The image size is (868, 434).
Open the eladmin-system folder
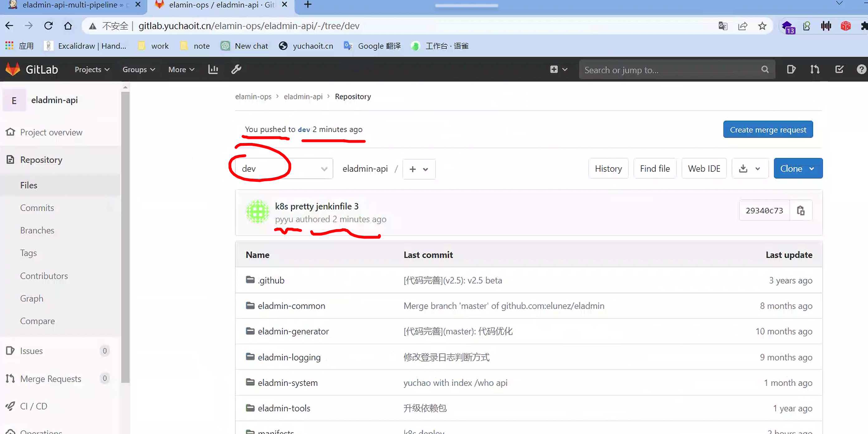point(288,383)
